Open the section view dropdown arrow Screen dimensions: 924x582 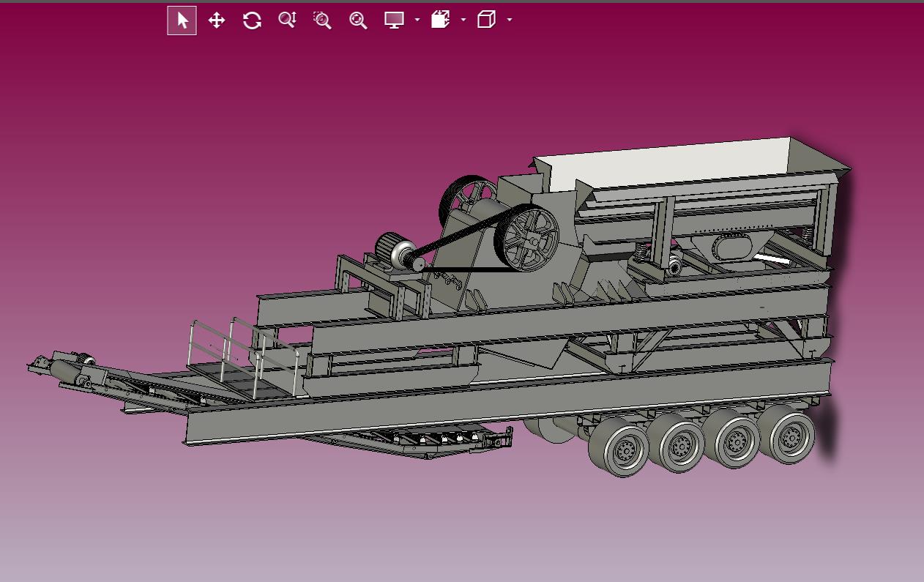(463, 20)
